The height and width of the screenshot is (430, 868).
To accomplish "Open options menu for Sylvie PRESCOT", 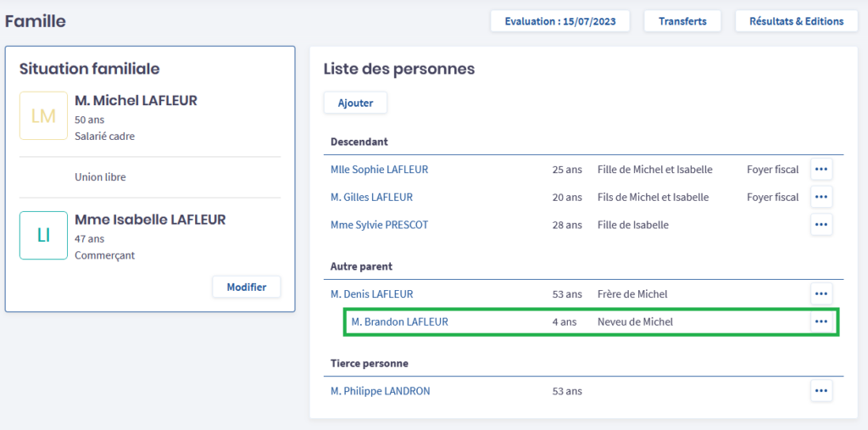I will [821, 225].
